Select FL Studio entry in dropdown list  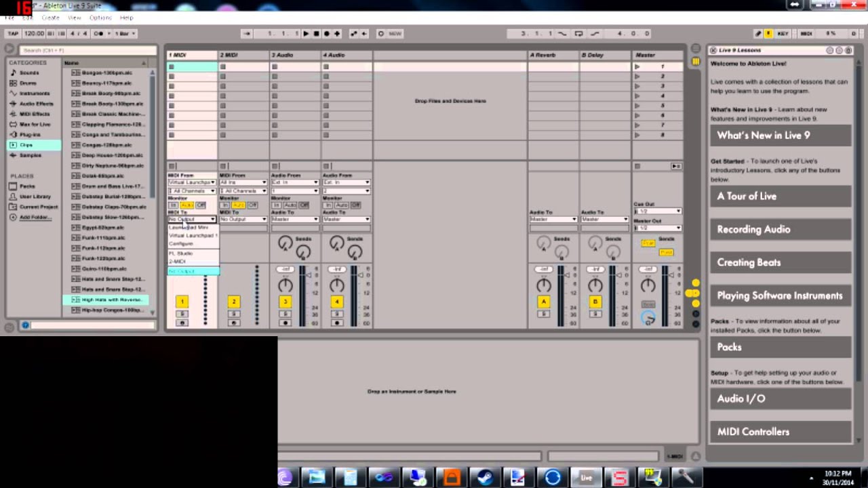tap(181, 253)
